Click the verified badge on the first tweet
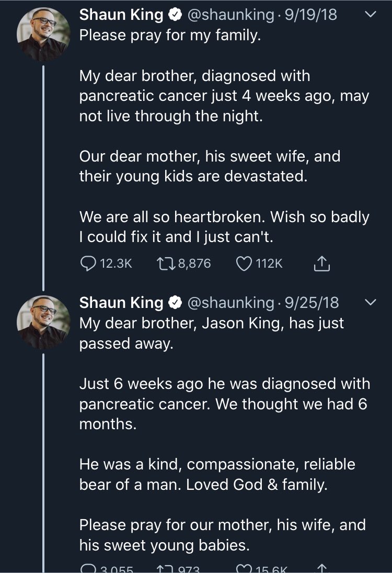Image resolution: width=392 pixels, height=573 pixels. pyautogui.click(x=174, y=16)
